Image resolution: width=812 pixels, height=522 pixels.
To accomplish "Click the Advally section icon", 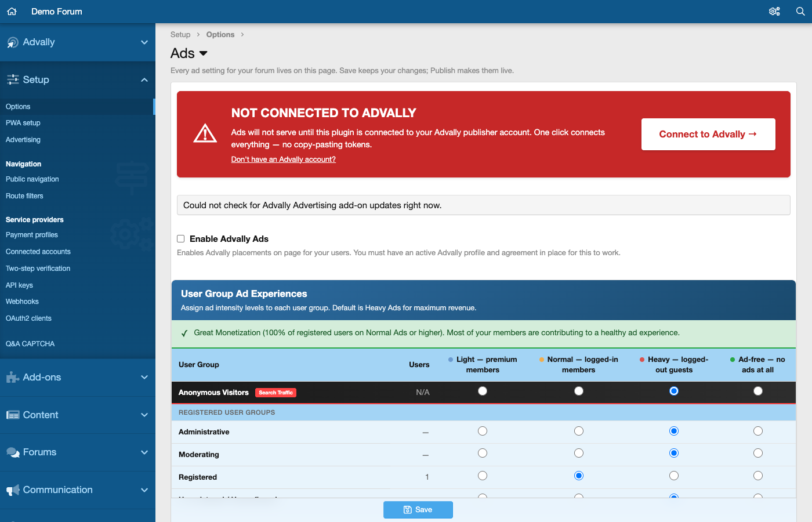I will 13,42.
